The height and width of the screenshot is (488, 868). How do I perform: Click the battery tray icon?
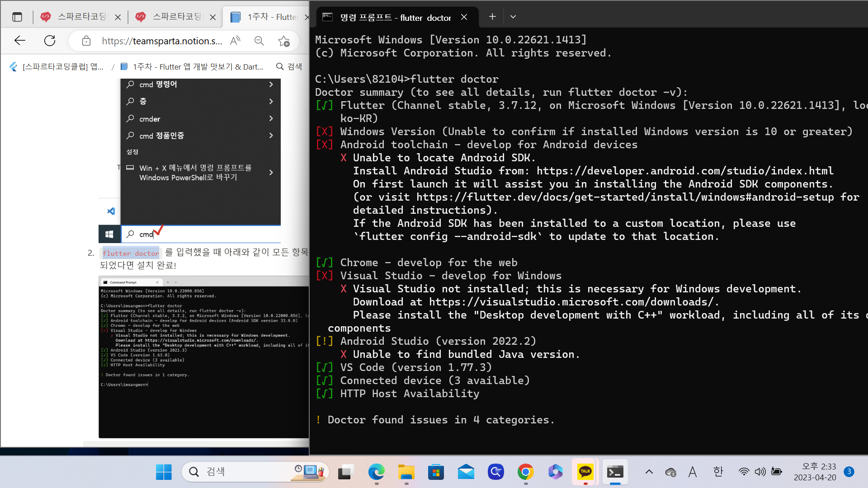point(777,472)
